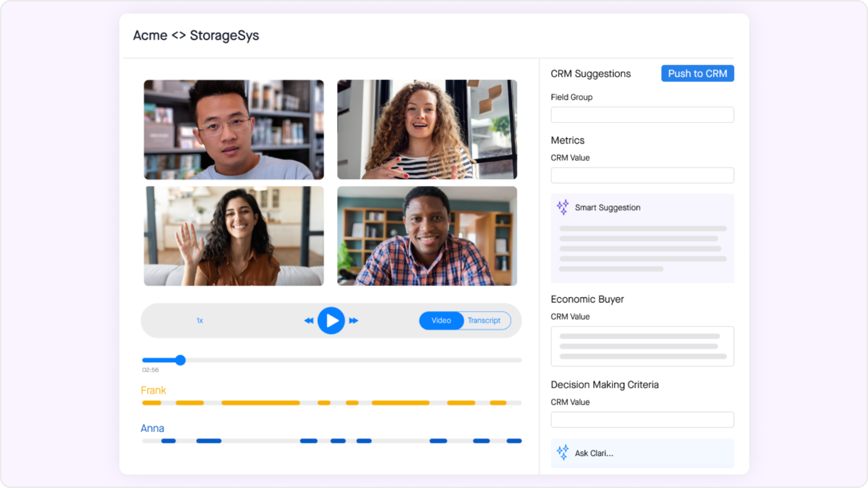This screenshot has height=488, width=868.
Task: Click the Economic Buyer CRM Value box
Action: pyautogui.click(x=642, y=346)
